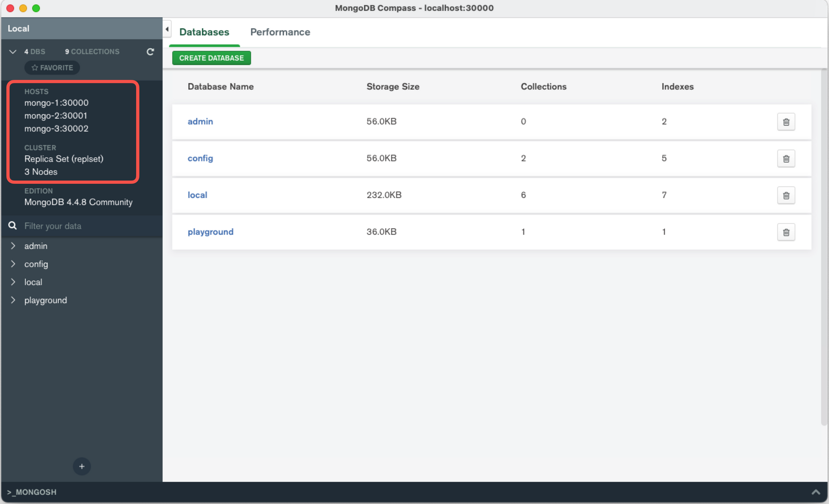The image size is (829, 504).
Task: Click the vertical scrollbar on the right
Action: tap(824, 246)
